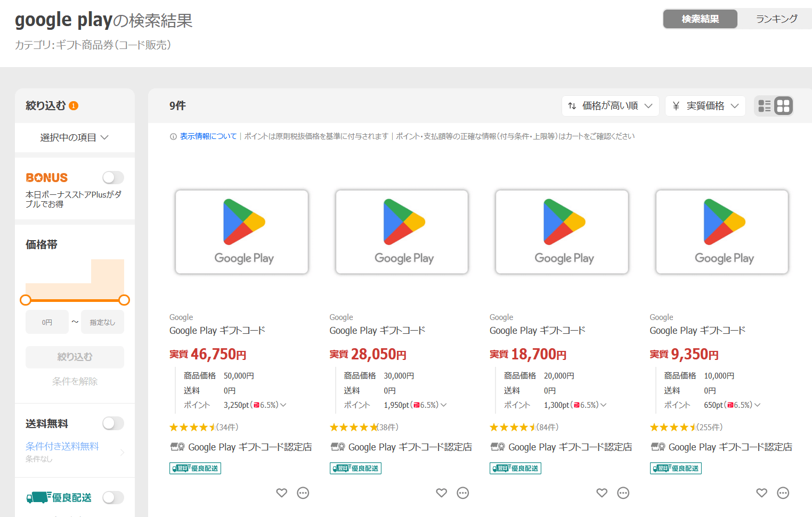Expand the 選択中の項目 section

pos(75,137)
